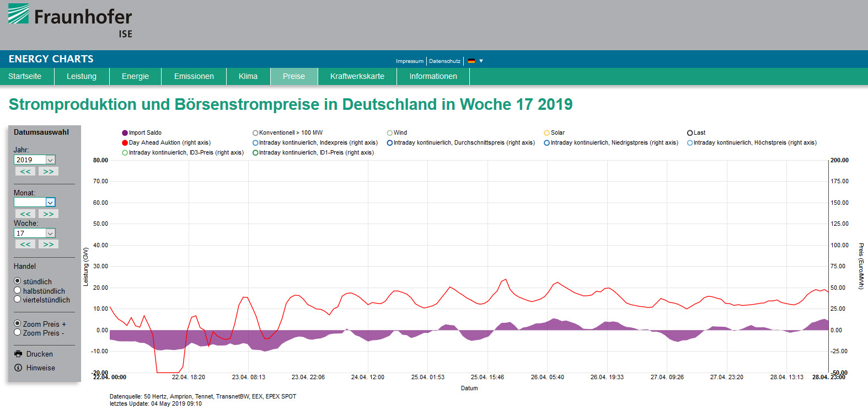Step back one year with << button
Screen dimensions: 868x409
(x=25, y=172)
